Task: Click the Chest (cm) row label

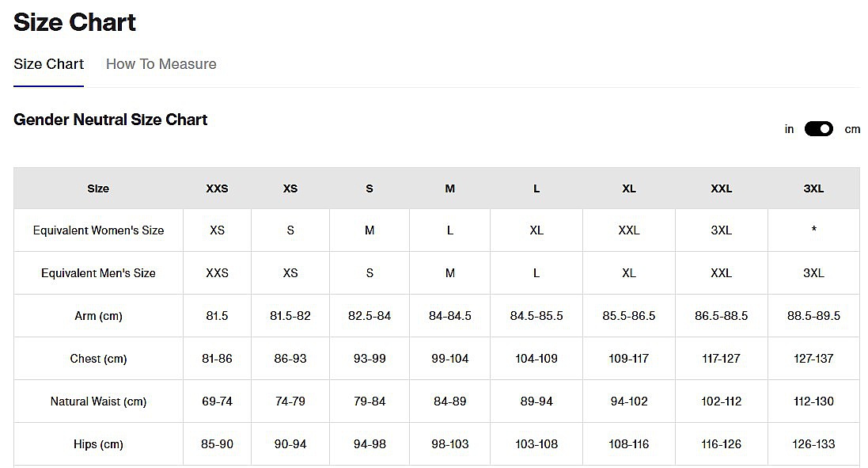Action: [98, 359]
